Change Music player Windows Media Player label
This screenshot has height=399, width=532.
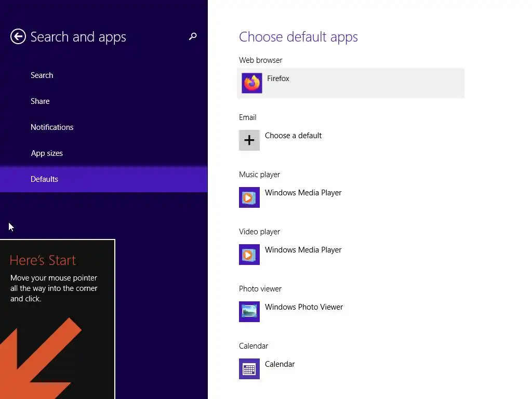[x=303, y=193]
